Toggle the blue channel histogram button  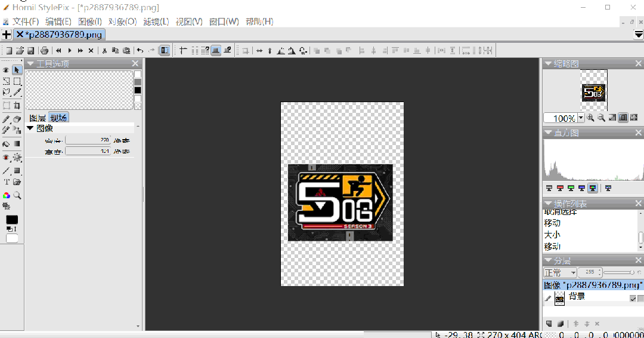click(x=581, y=188)
